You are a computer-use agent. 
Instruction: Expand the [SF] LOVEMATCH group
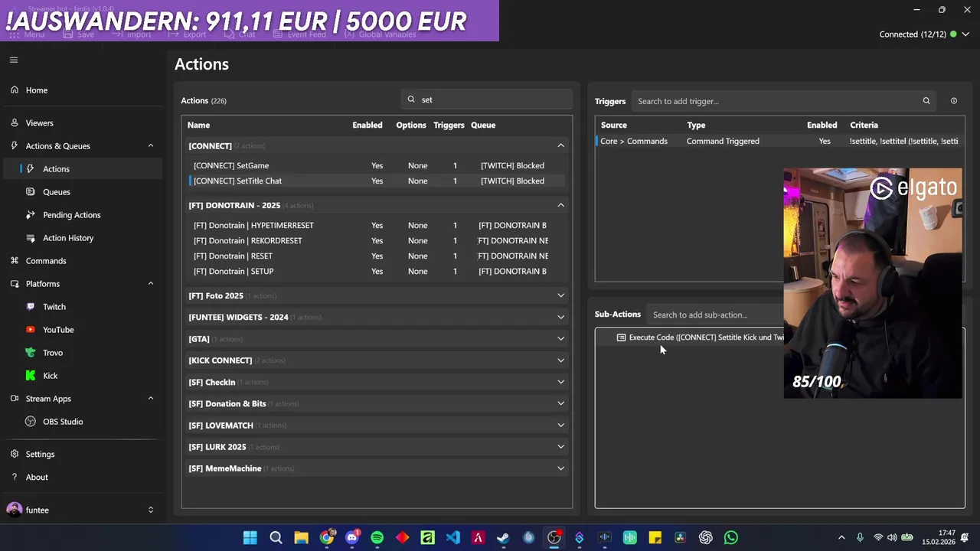560,425
